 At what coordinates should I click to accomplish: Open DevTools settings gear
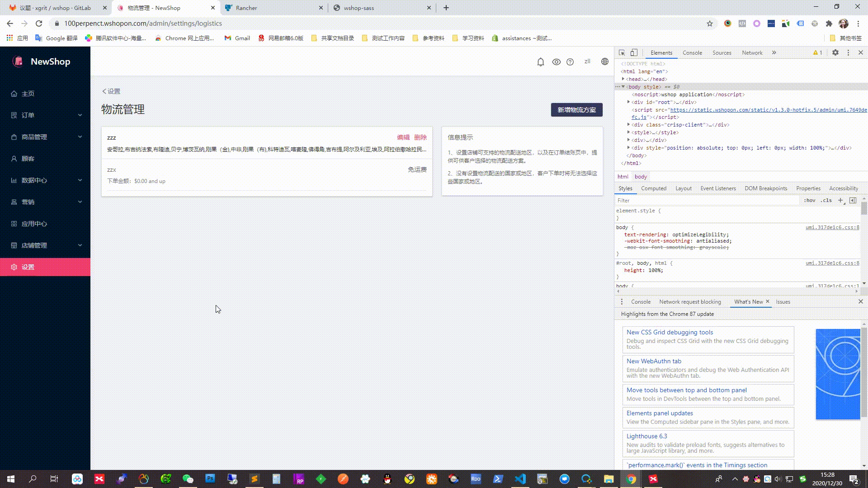[x=835, y=52]
